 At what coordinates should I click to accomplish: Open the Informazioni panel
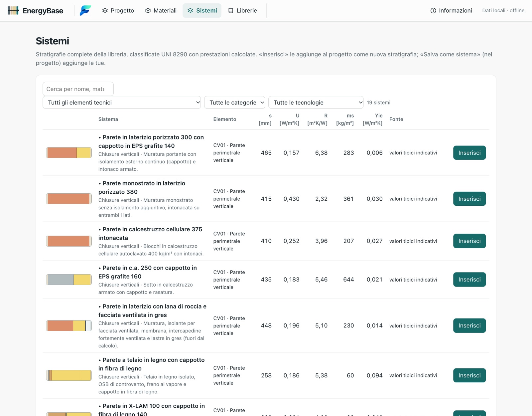click(451, 11)
